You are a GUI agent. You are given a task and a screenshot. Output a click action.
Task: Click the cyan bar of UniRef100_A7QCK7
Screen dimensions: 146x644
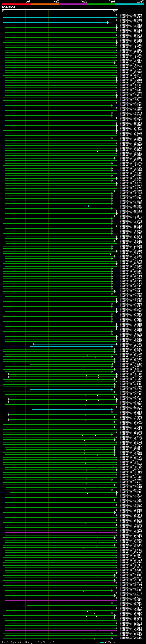coord(72,409)
